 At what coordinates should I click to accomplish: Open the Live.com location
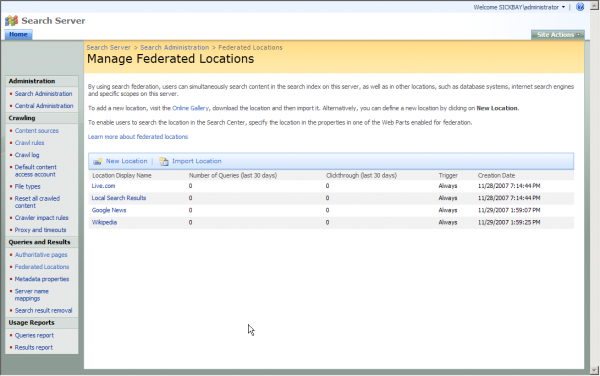click(103, 186)
